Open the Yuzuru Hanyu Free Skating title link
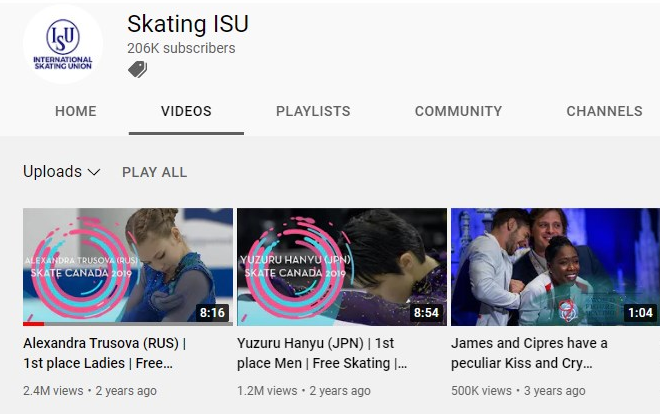 (x=322, y=353)
